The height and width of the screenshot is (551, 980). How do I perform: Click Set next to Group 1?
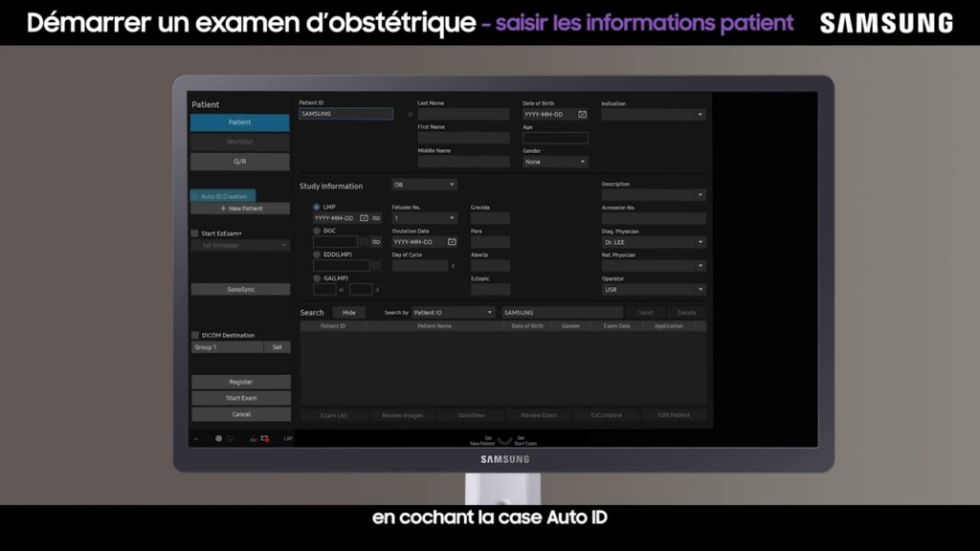(x=277, y=346)
